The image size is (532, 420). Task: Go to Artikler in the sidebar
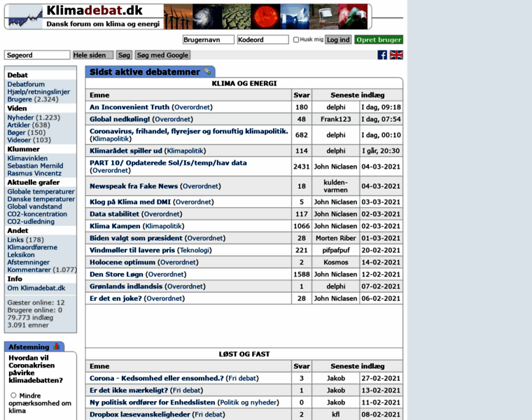(x=19, y=125)
